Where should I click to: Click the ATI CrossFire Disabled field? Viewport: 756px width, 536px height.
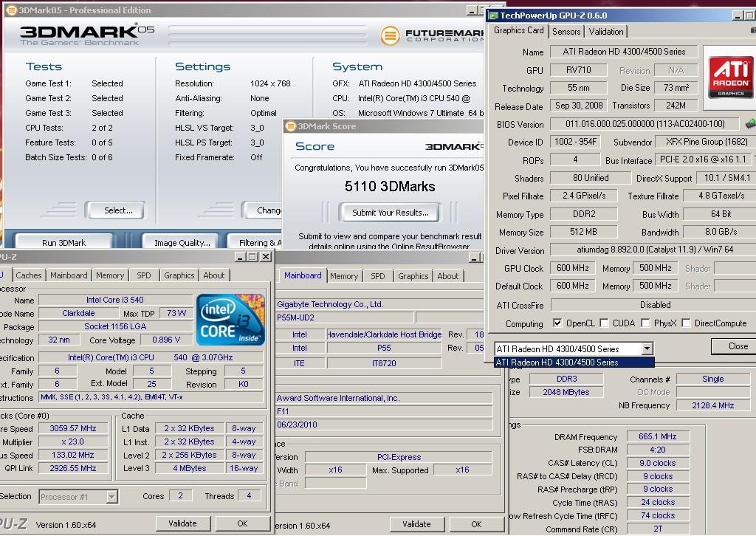(654, 305)
